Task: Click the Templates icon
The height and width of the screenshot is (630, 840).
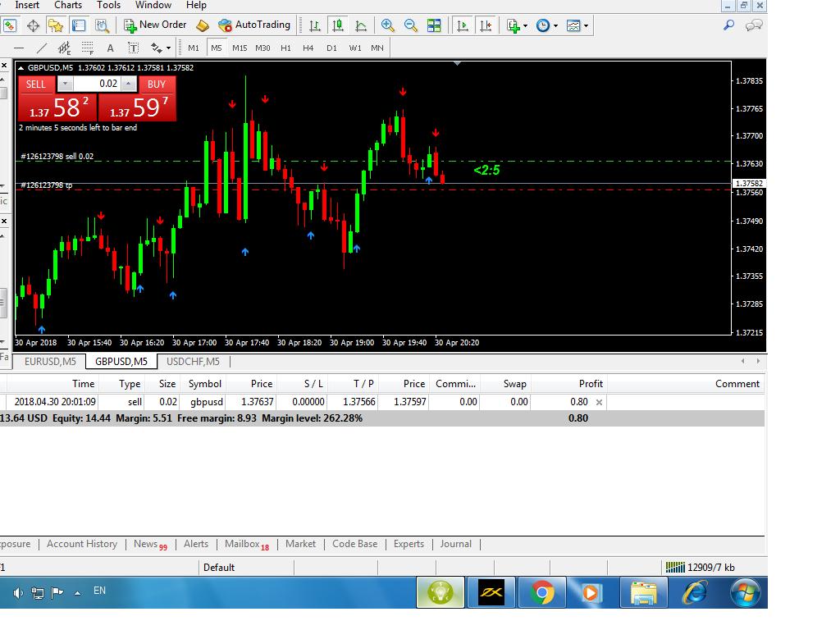Action: tap(573, 25)
